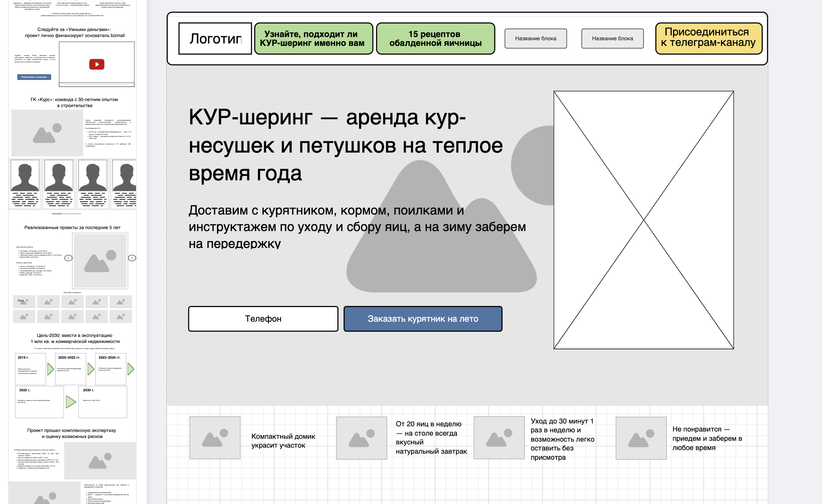Click the Логотип box in the header

[x=215, y=39]
